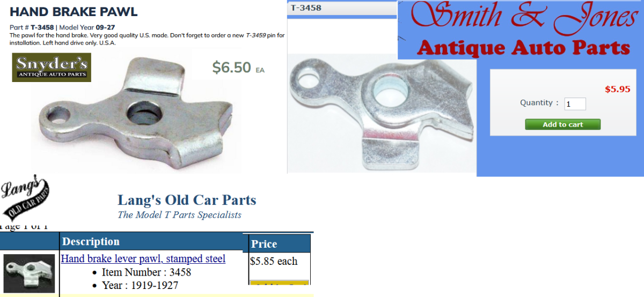
Task: Click Lang's Old Car Parts title text
Action: point(187,201)
